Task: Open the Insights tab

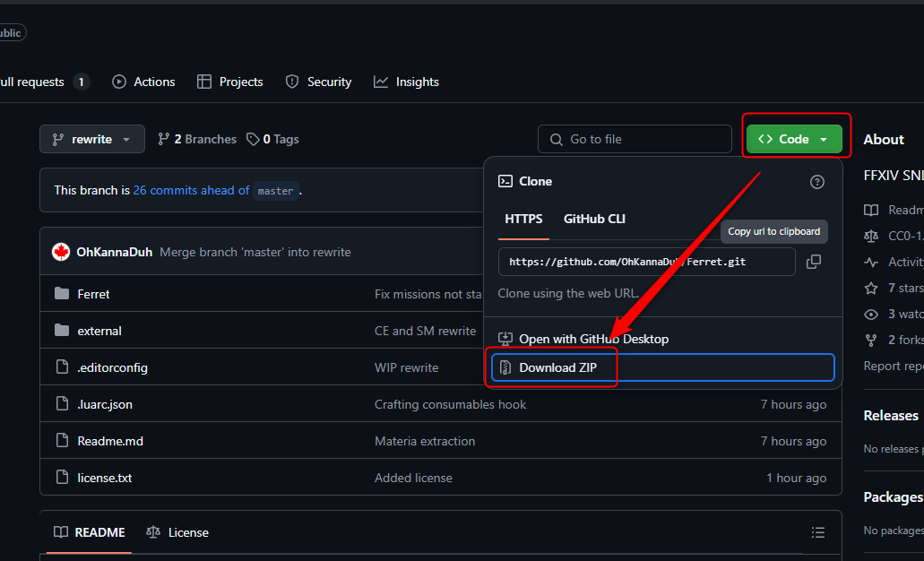Action: (406, 82)
